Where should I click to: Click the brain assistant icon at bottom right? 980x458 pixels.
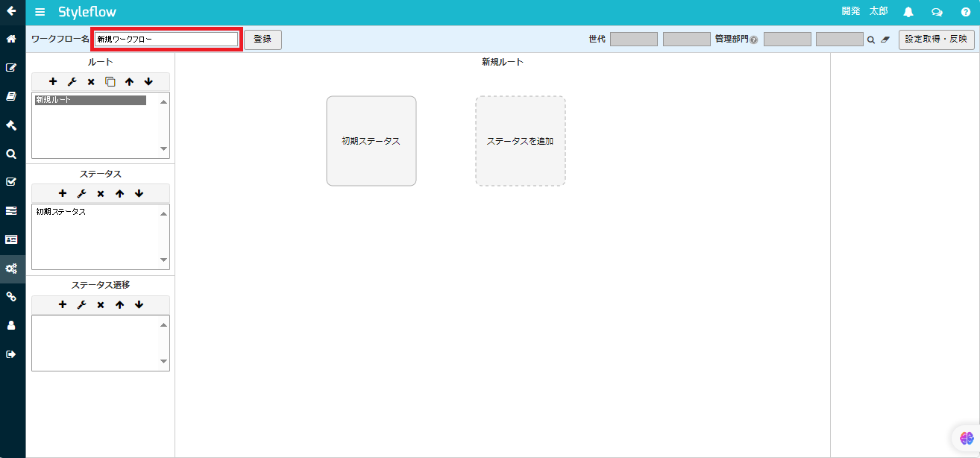pyautogui.click(x=967, y=439)
